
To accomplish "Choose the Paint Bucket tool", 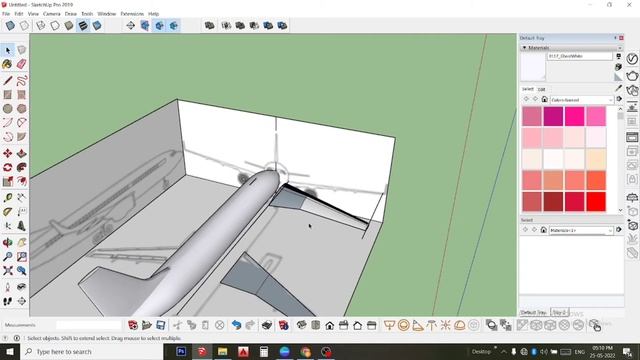I will (x=7, y=64).
